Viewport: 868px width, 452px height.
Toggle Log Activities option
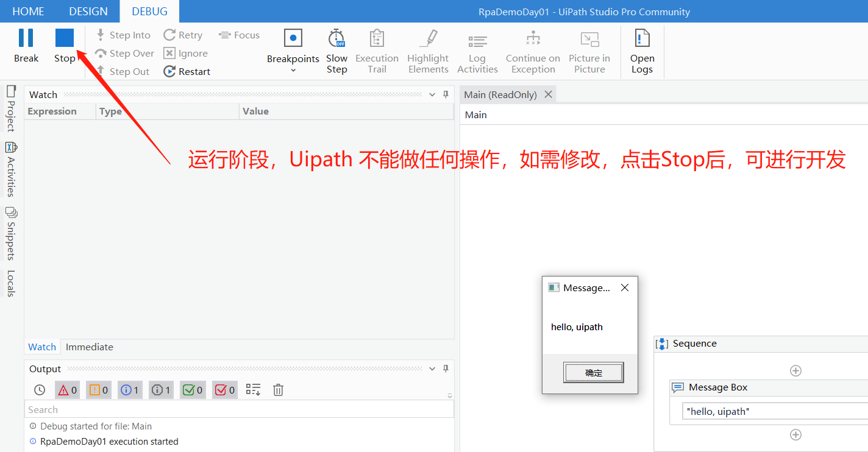tap(477, 52)
